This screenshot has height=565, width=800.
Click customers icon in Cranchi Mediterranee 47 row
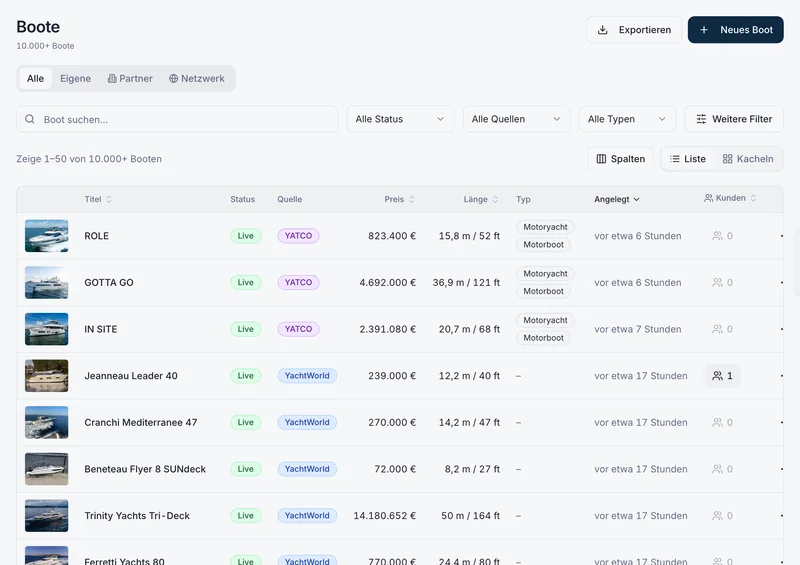717,423
